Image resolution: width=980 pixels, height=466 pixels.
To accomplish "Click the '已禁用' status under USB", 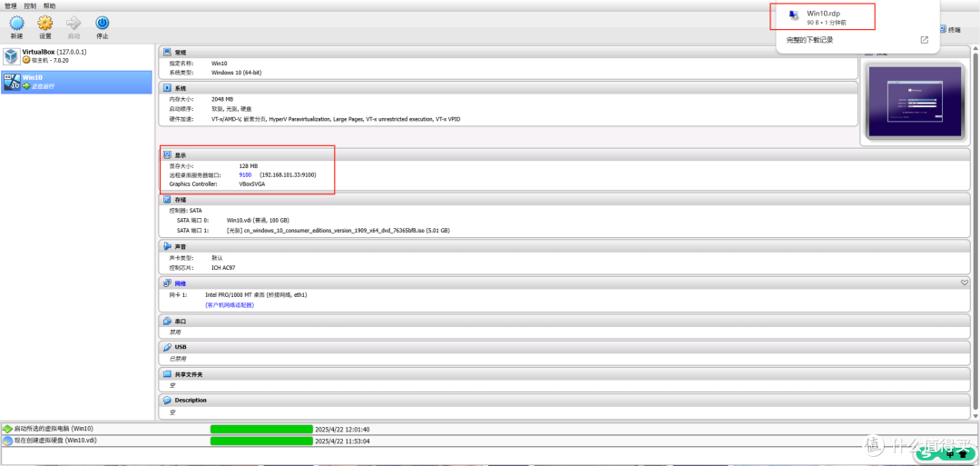I will (176, 359).
